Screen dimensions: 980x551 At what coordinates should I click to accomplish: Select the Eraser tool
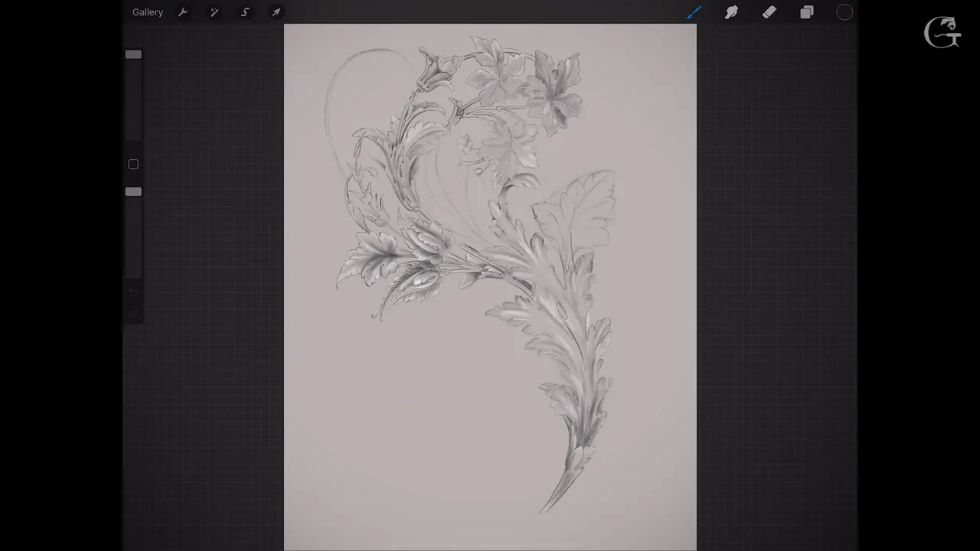pos(769,12)
